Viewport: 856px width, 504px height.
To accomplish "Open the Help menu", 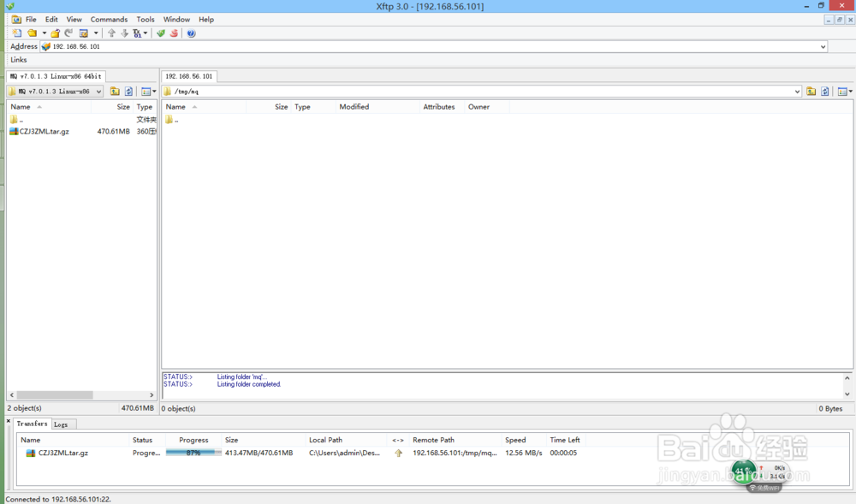I will click(x=205, y=19).
